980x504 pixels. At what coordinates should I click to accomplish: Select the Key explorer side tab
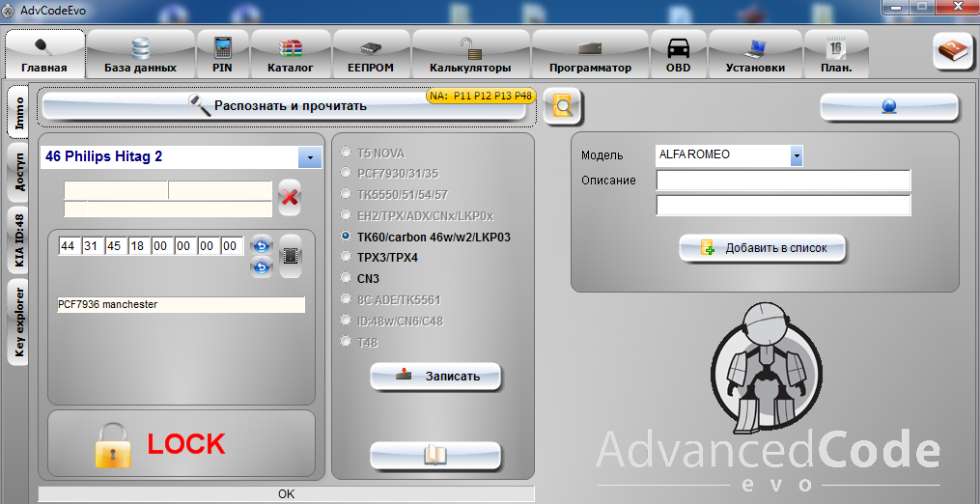pyautogui.click(x=18, y=322)
